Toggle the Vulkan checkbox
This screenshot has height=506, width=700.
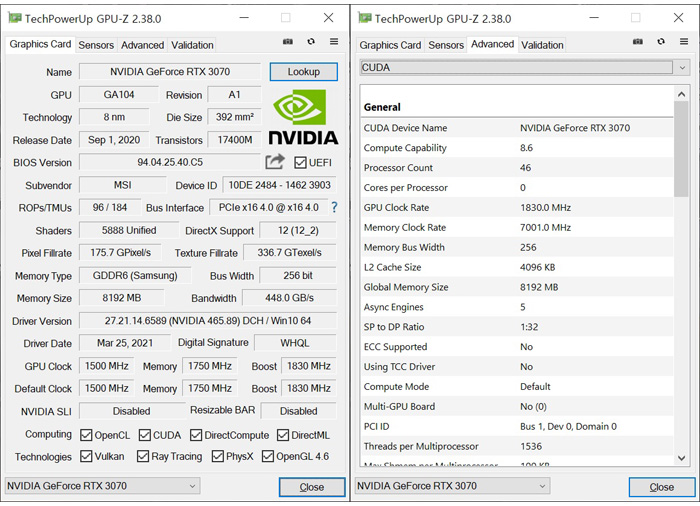(86, 456)
